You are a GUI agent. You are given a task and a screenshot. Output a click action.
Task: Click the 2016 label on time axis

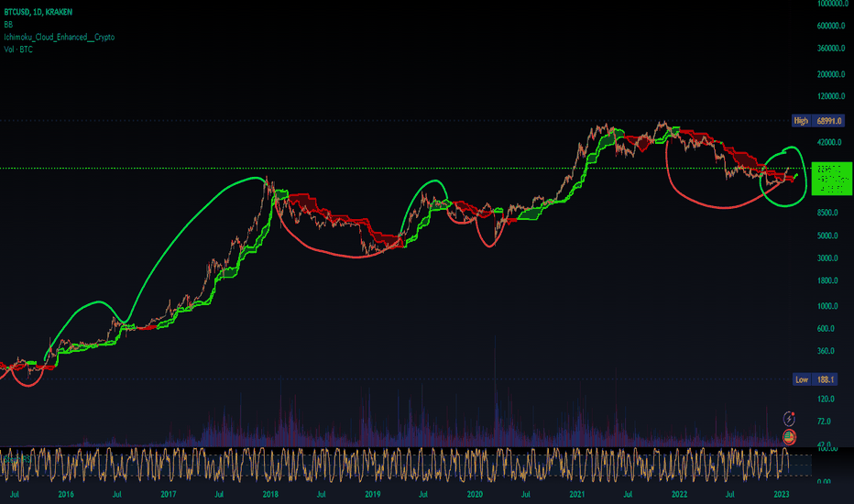[x=66, y=495]
